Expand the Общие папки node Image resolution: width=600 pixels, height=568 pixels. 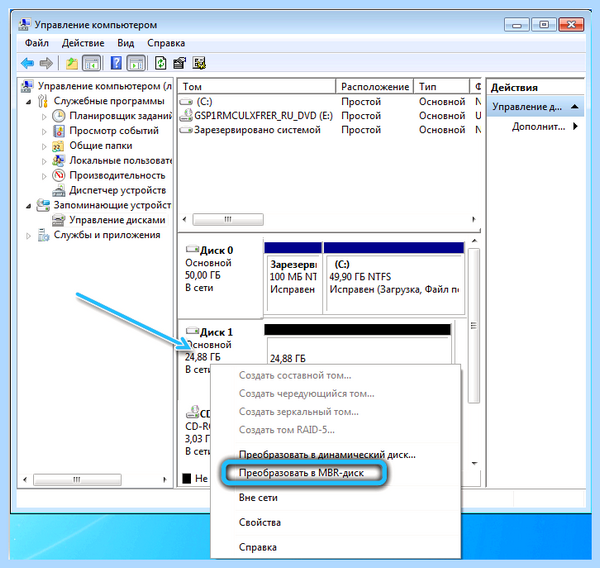coord(44,146)
